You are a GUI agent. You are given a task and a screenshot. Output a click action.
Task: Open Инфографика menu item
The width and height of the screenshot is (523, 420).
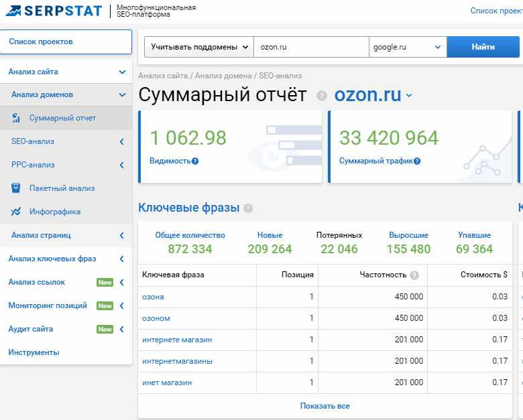click(66, 212)
